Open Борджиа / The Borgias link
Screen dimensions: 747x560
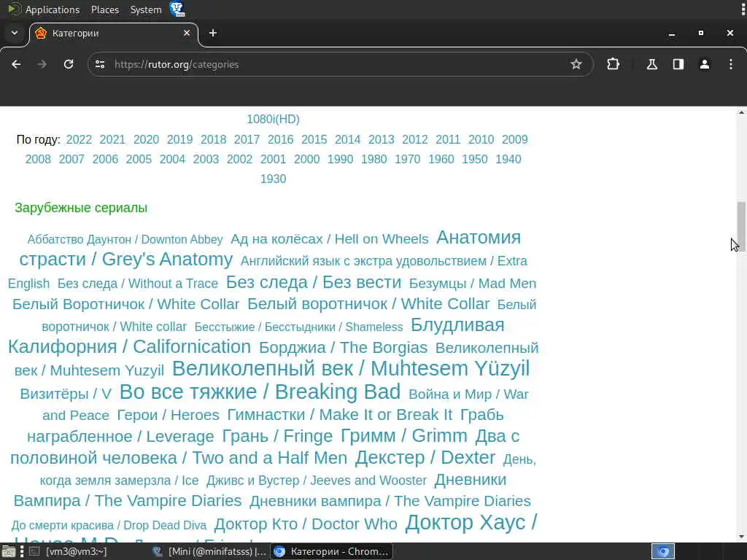343,348
